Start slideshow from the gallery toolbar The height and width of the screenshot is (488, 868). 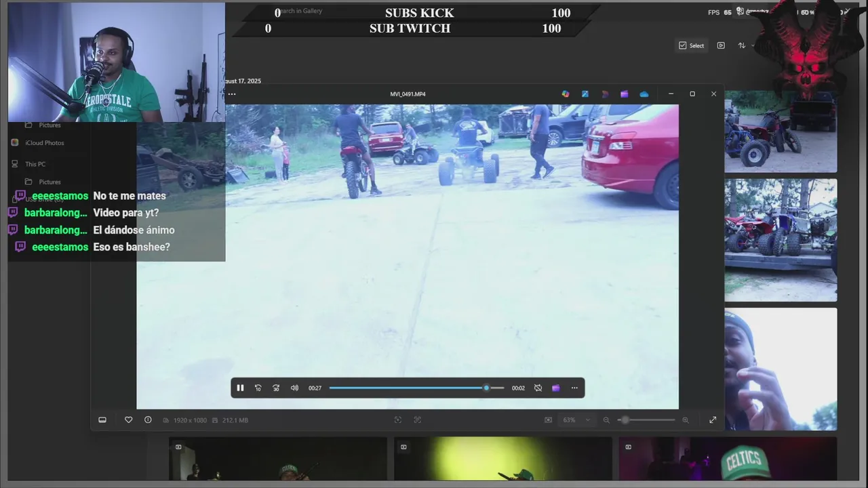[x=721, y=45]
